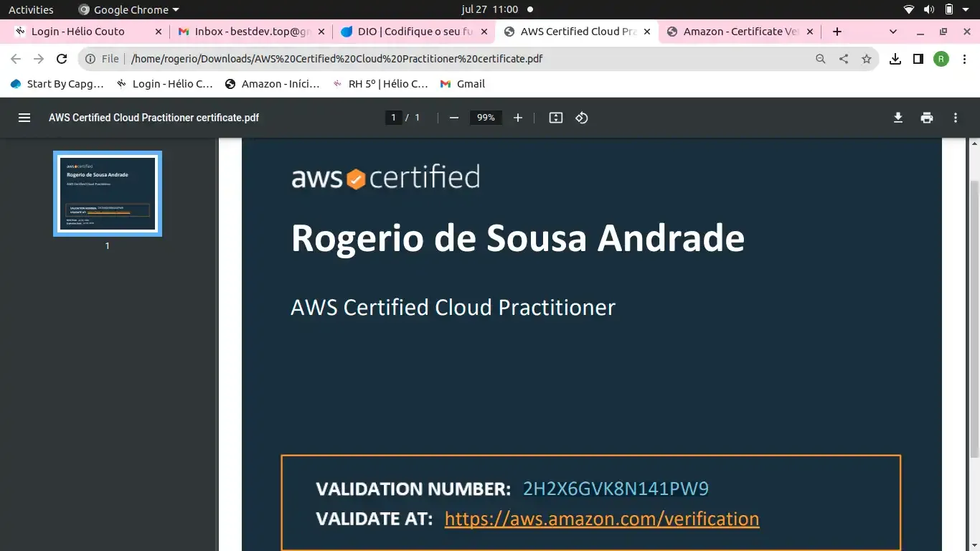Open the clock showing jul 27 11:00
The height and width of the screenshot is (551, 980).
[x=490, y=9]
